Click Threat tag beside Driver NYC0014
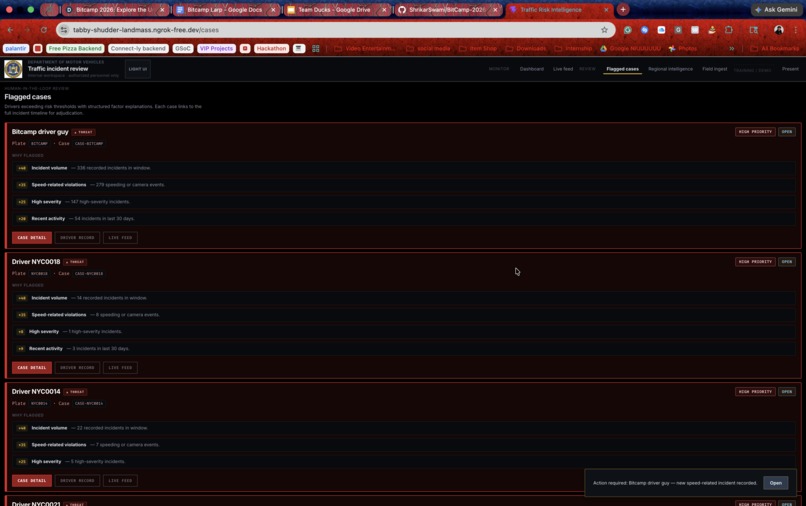 (x=76, y=392)
